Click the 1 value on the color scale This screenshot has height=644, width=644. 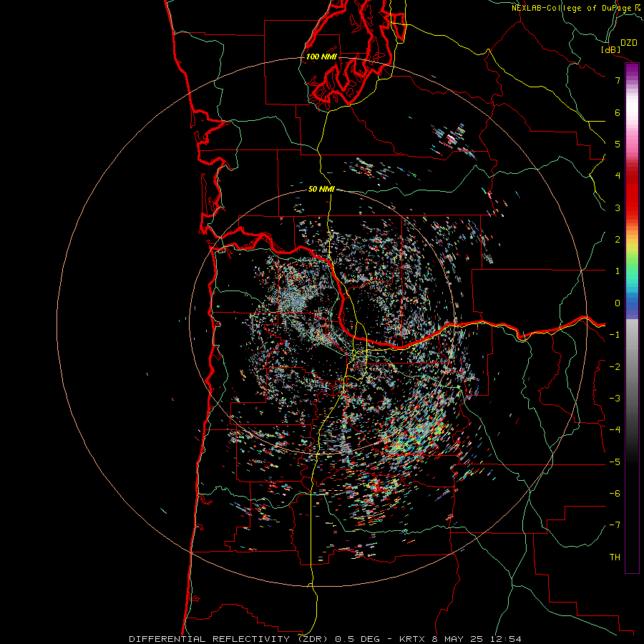pyautogui.click(x=618, y=271)
